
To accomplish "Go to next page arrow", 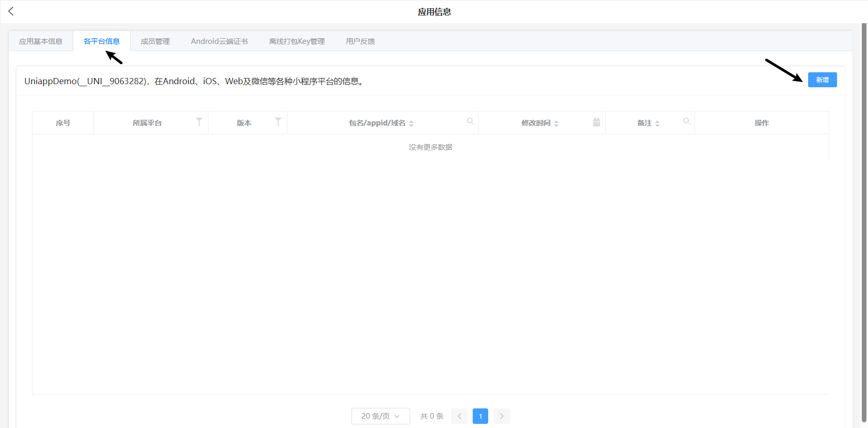I will coord(501,416).
